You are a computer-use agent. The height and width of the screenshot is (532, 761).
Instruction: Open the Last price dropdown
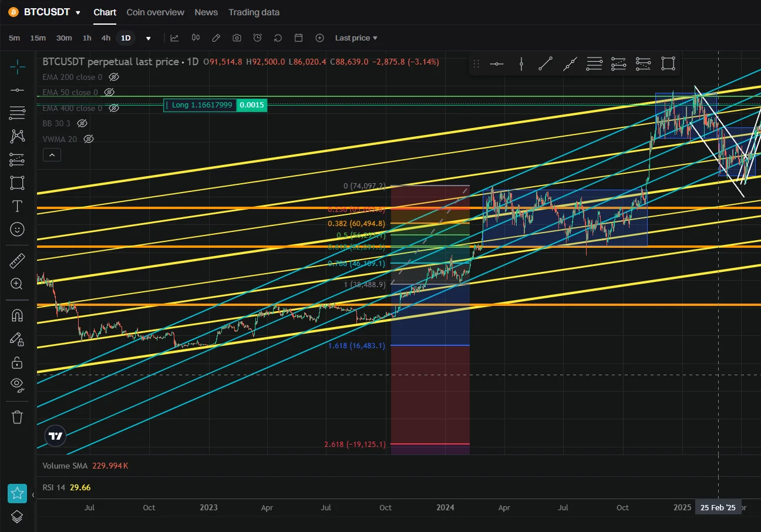pyautogui.click(x=356, y=38)
